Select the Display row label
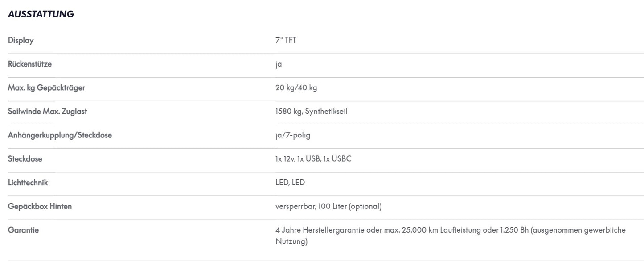 click(x=21, y=40)
